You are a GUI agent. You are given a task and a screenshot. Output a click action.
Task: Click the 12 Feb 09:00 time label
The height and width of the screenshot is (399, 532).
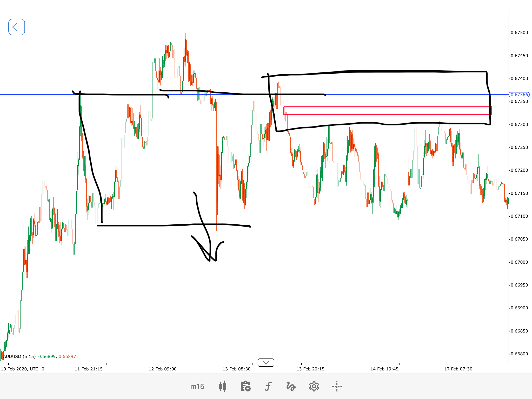point(163,369)
